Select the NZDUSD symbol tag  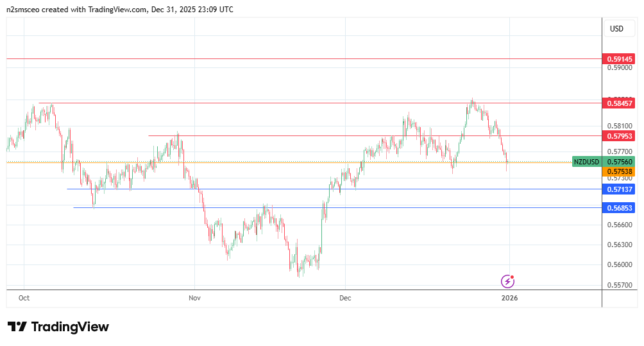[586, 162]
